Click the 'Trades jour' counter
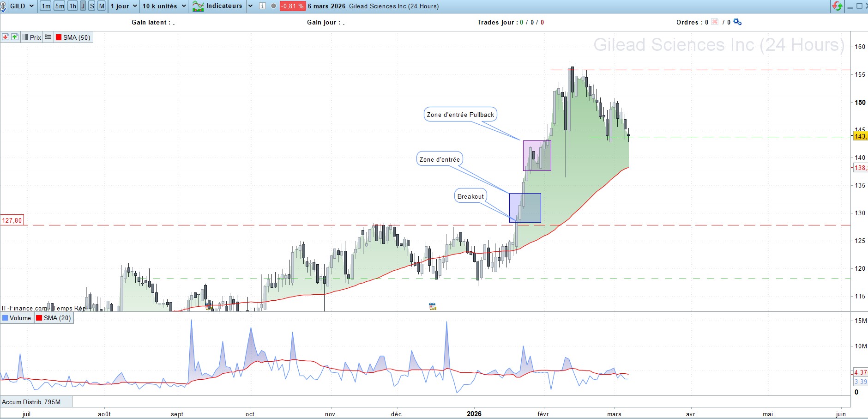The image size is (868, 419). point(511,22)
